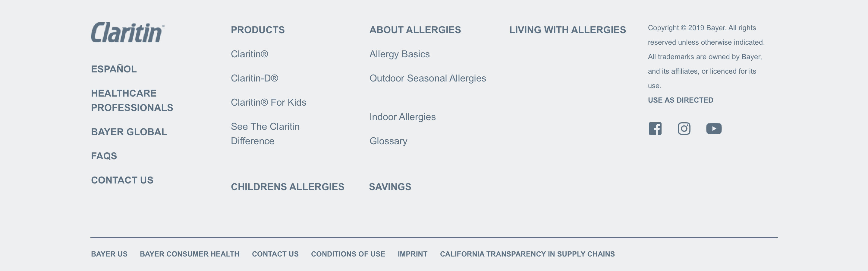Open the FAQs page
The height and width of the screenshot is (271, 868).
pos(104,156)
